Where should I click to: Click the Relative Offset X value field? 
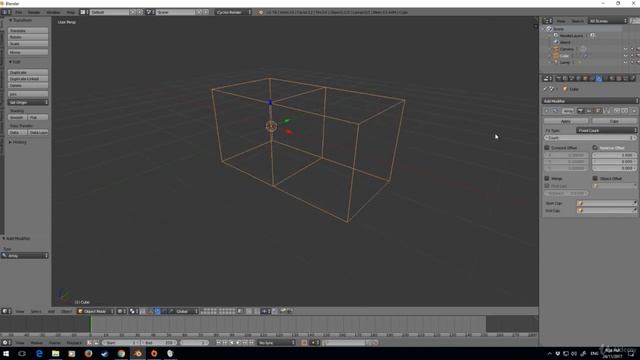[614, 156]
